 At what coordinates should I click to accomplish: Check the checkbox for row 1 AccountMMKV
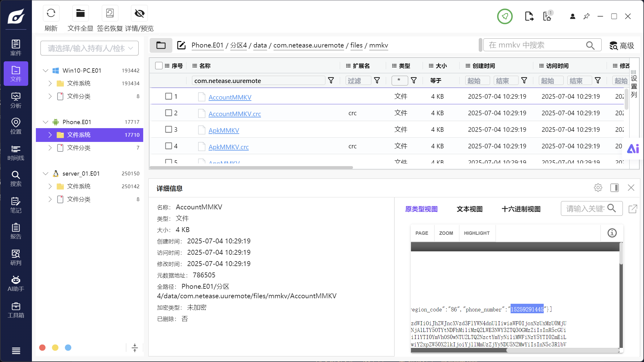point(169,96)
